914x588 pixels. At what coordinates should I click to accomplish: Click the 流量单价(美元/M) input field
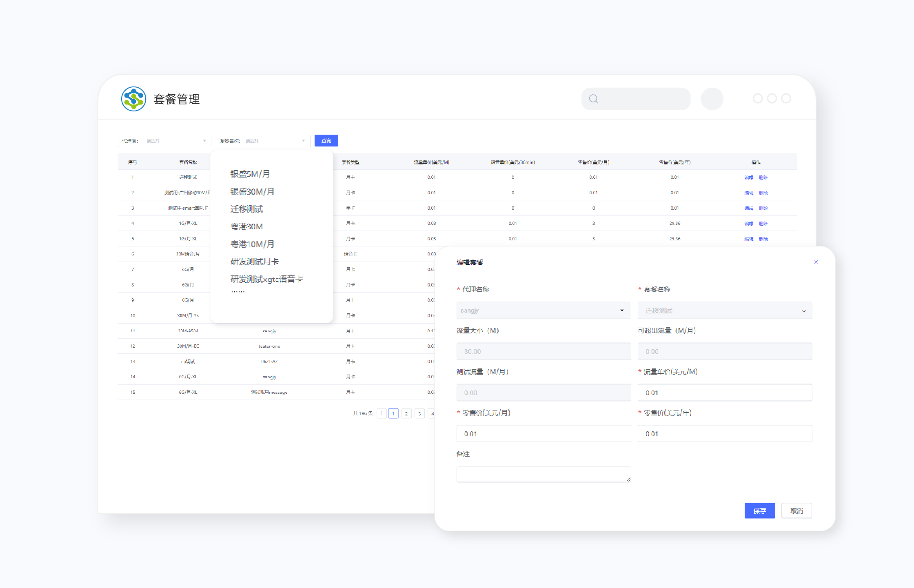pyautogui.click(x=724, y=393)
